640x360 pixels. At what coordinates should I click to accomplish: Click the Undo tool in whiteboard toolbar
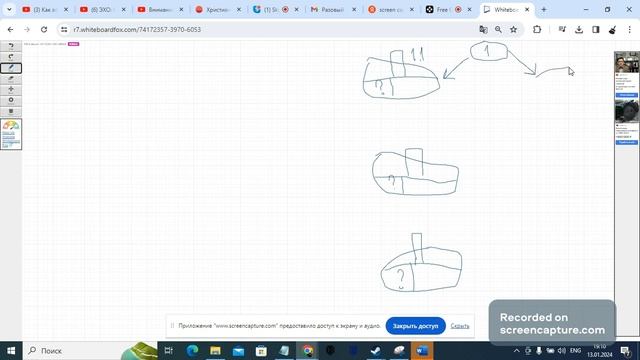tap(11, 46)
